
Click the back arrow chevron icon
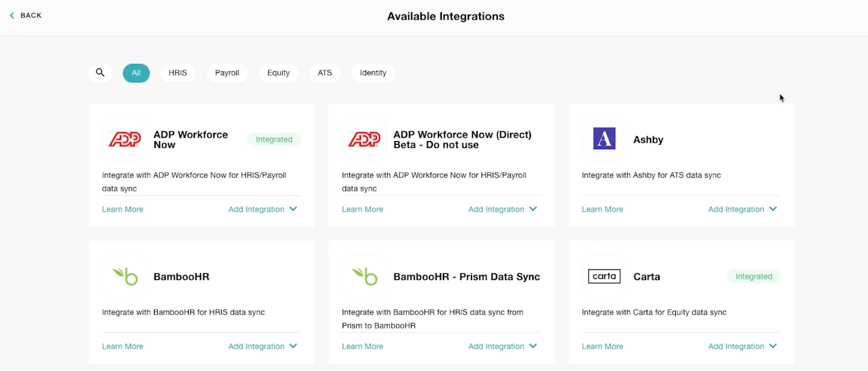tap(12, 15)
